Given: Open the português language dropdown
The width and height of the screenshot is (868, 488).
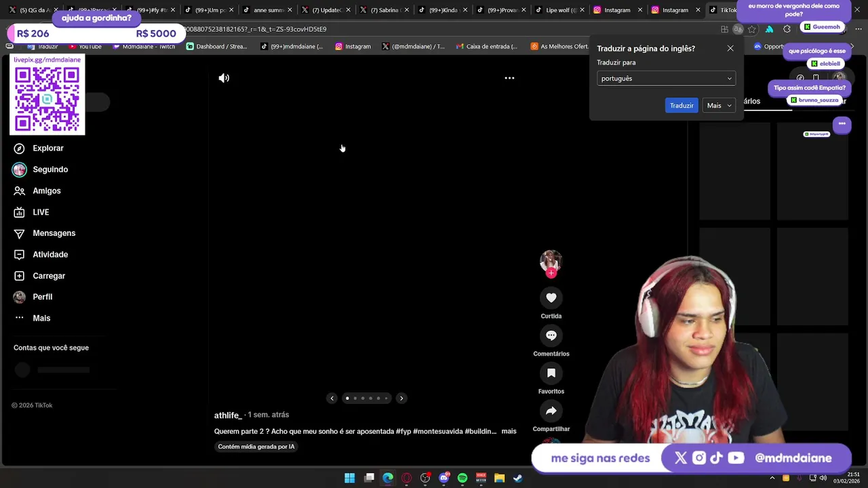Looking at the screenshot, I should pos(666,79).
